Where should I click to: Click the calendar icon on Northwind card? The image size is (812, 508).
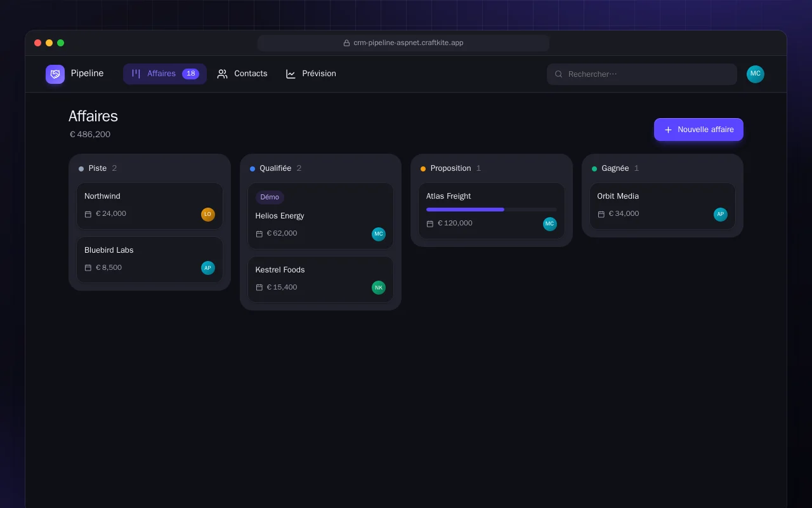click(x=88, y=214)
